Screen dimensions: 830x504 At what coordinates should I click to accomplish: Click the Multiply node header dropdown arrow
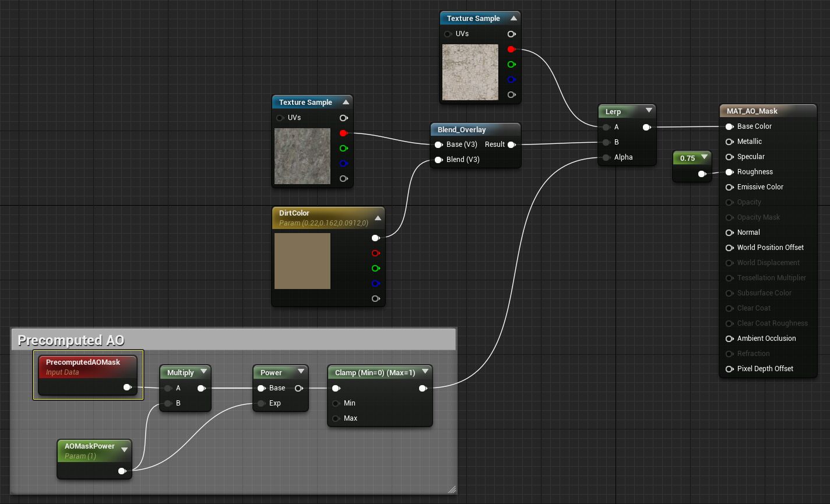coord(203,372)
